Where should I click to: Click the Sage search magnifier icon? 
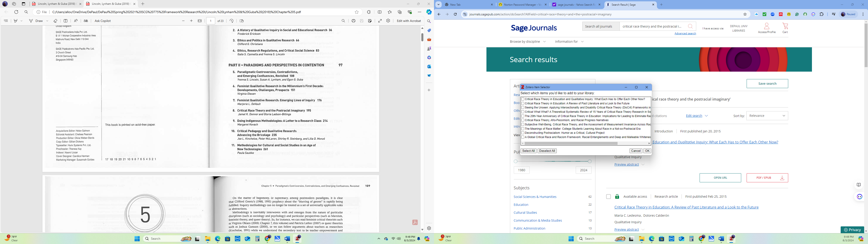(690, 26)
